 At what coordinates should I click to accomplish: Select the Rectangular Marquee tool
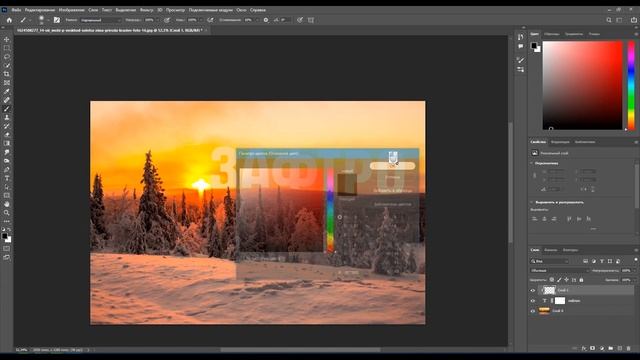coord(7,48)
